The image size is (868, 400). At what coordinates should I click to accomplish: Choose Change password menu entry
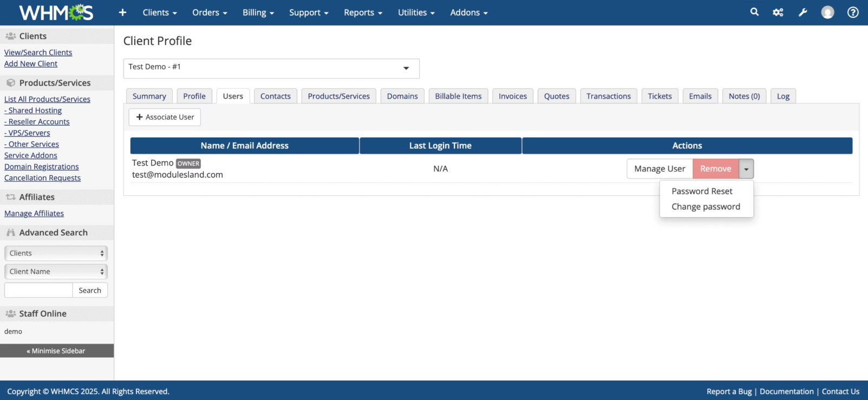point(706,207)
